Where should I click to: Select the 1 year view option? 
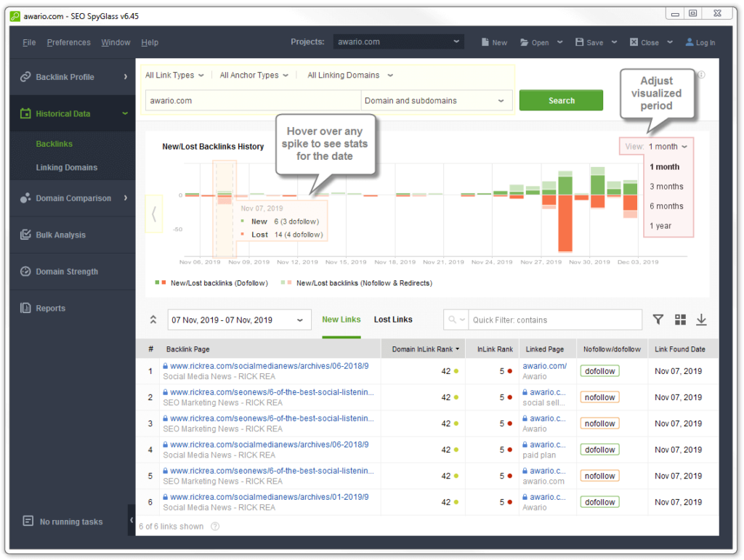point(660,226)
